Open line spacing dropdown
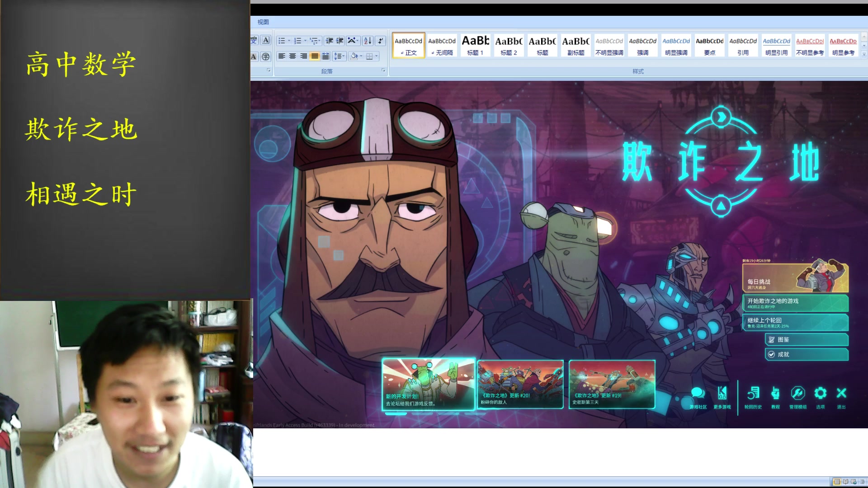 click(x=339, y=56)
